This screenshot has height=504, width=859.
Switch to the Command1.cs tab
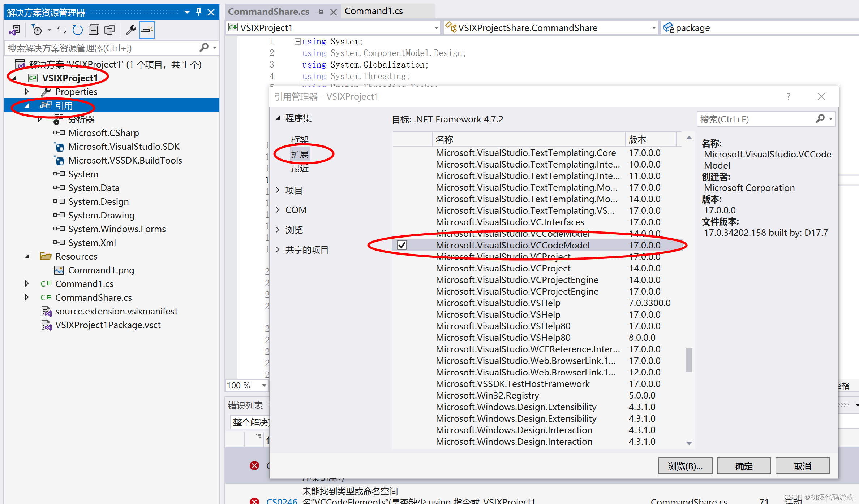(373, 11)
